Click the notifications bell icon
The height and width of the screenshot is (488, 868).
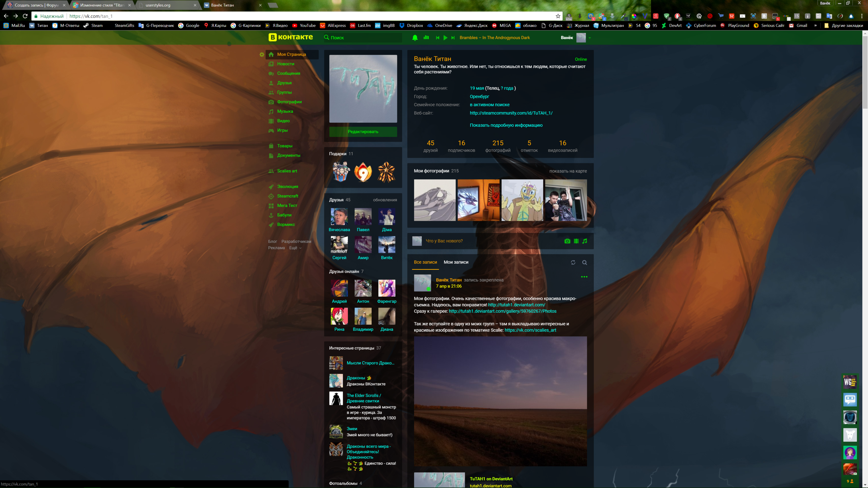(x=415, y=38)
